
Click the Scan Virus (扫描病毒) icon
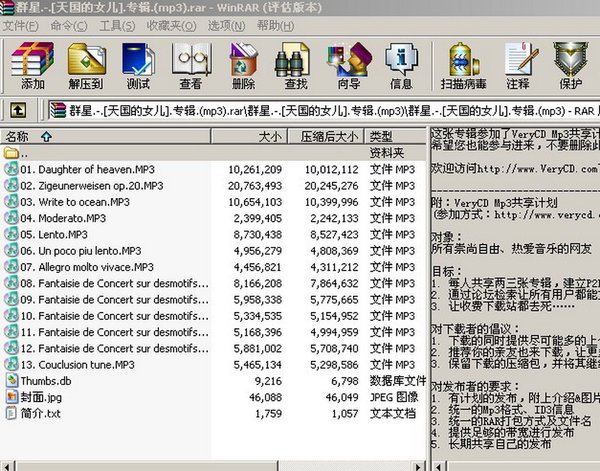[464, 59]
